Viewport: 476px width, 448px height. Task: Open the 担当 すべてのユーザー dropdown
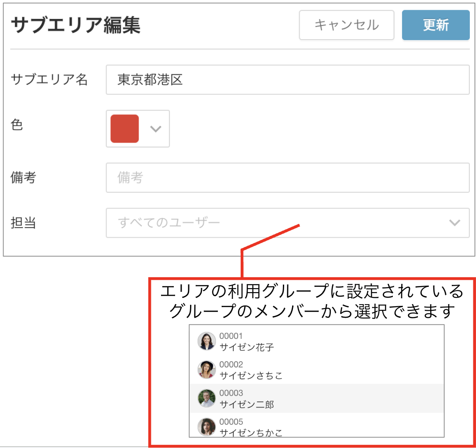pos(287,223)
